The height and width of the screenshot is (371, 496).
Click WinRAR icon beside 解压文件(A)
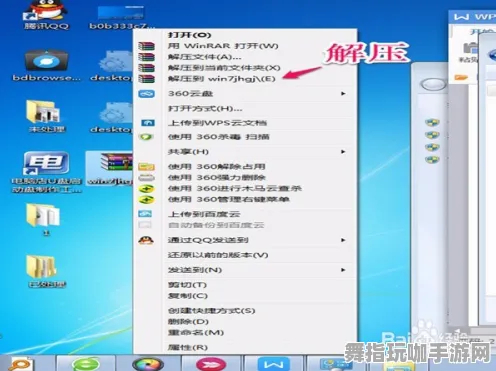[x=146, y=57]
